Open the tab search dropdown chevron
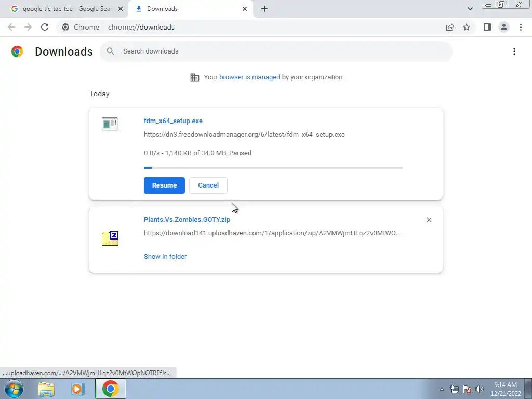Image resolution: width=532 pixels, height=399 pixels. (470, 9)
